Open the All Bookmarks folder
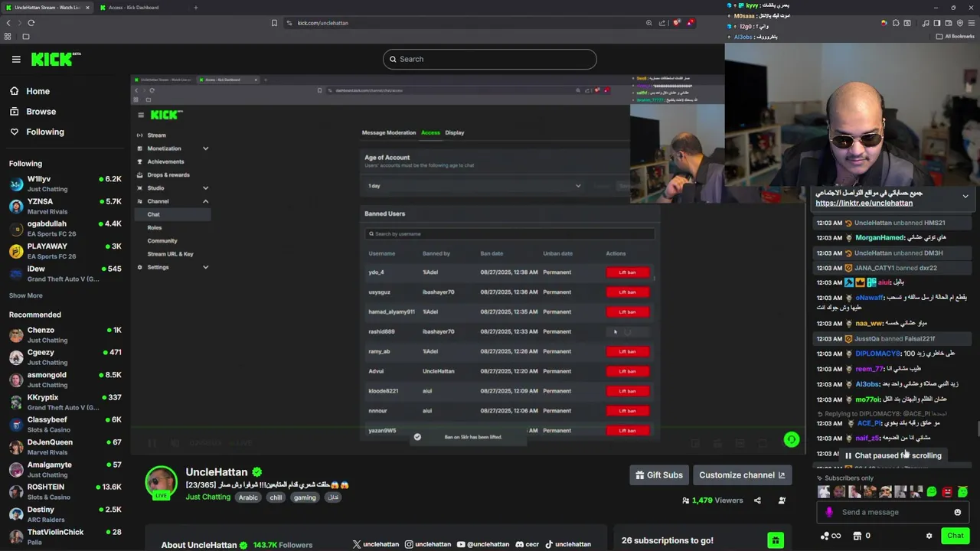980x551 pixels. point(955,36)
